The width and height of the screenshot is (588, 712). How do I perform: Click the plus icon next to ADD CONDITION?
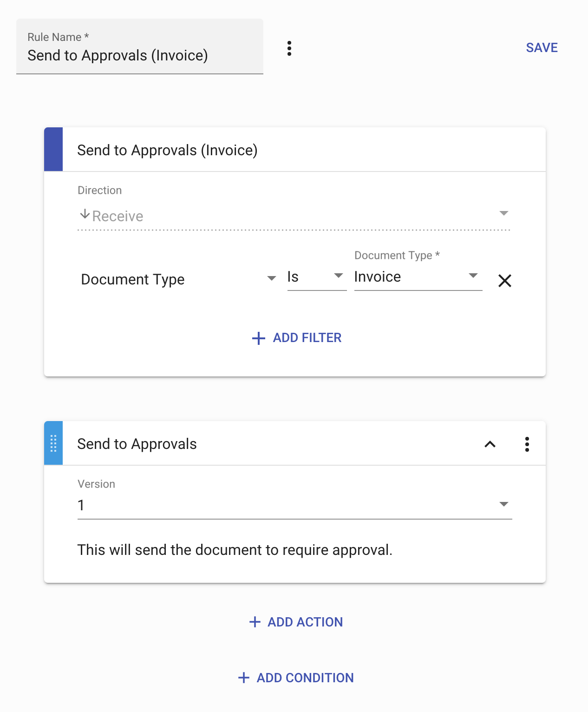244,678
